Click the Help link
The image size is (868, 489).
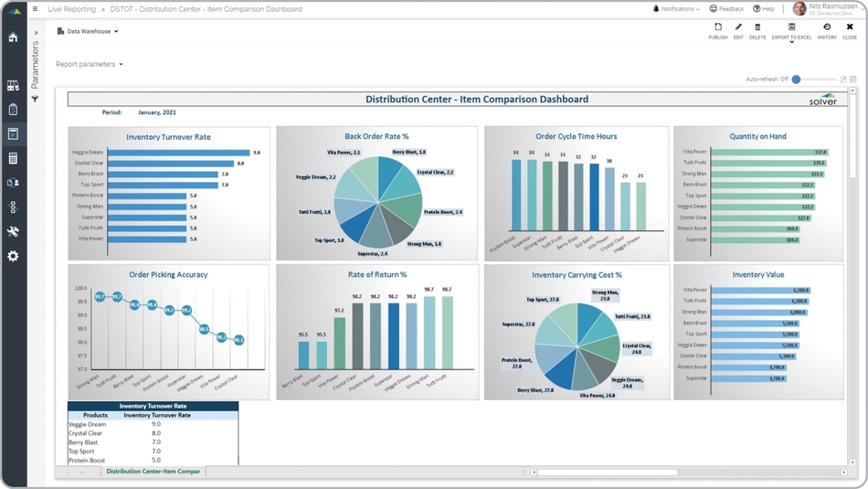764,9
